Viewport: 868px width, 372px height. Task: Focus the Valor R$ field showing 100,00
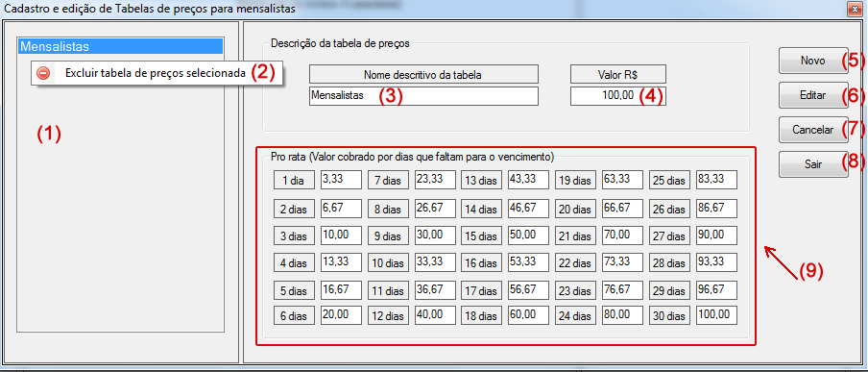click(617, 96)
